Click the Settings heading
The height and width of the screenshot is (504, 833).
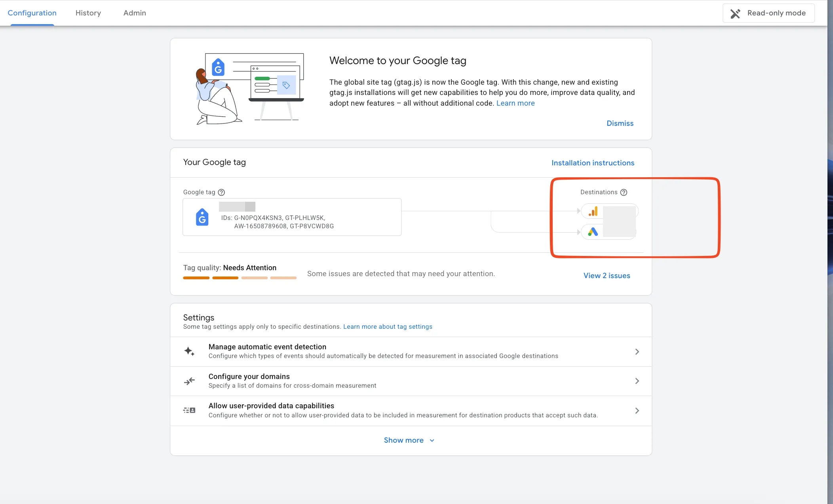[198, 318]
